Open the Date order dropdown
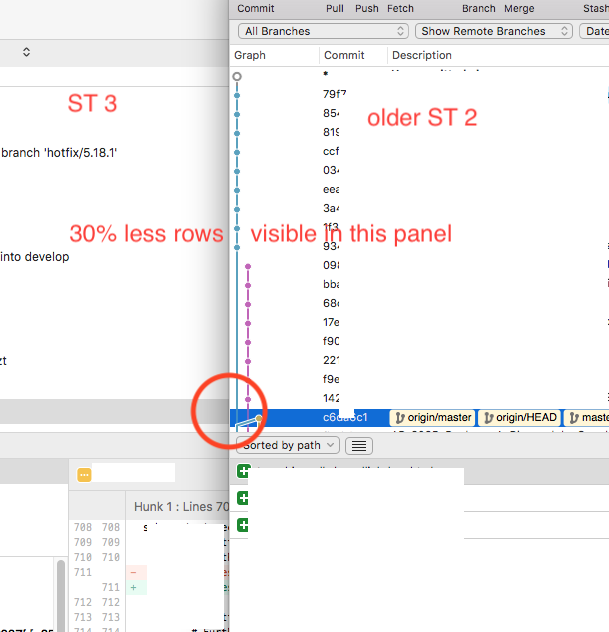Viewport: 609px width, 632px height. [594, 31]
